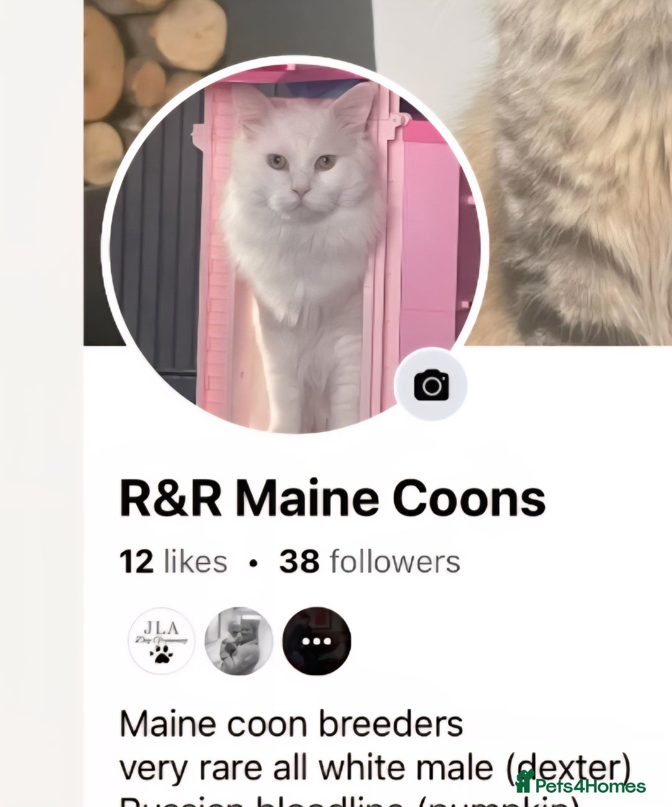The image size is (672, 807).
Task: Click the house icon in Pets4Homes logo
Action: click(525, 781)
